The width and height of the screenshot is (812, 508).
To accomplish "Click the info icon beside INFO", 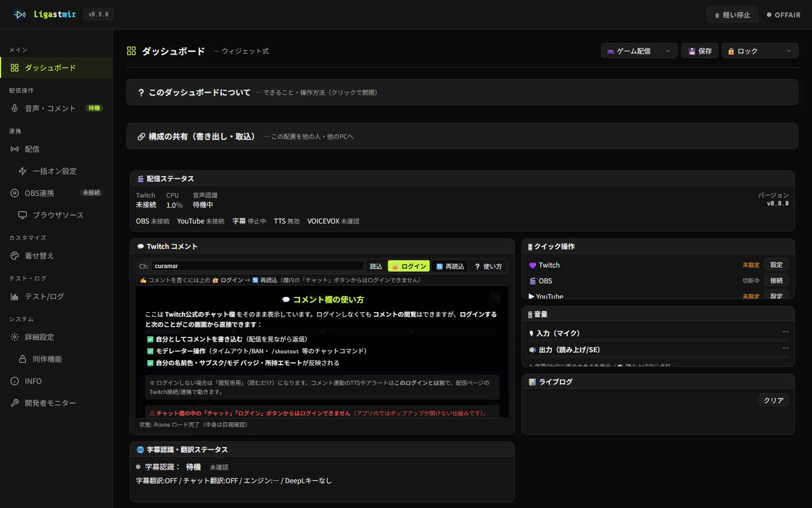I will tap(15, 381).
